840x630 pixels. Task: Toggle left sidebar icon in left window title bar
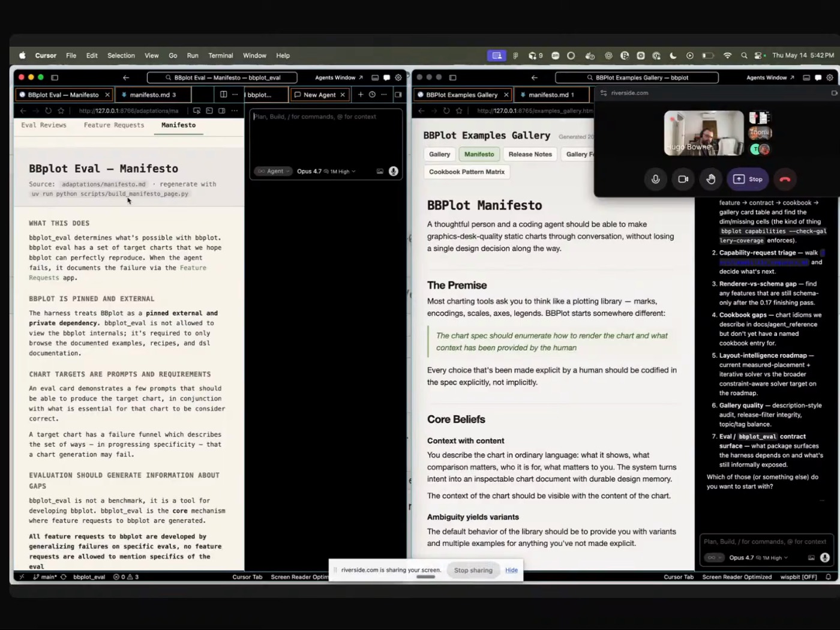(x=55, y=77)
